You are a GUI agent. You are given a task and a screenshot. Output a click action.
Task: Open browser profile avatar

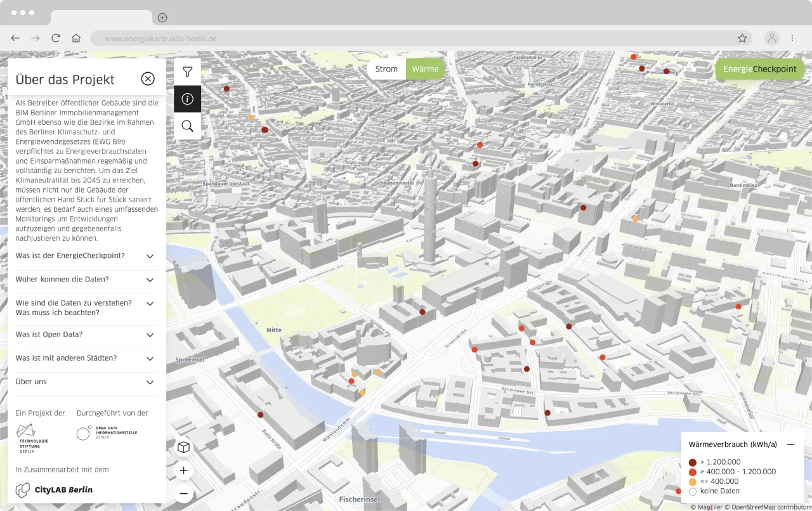click(772, 38)
